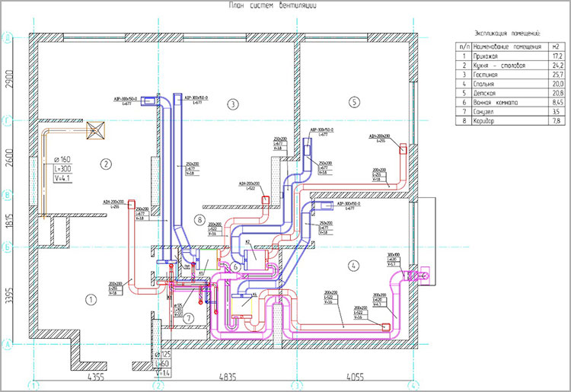Click circled room number 1 on the plan
This screenshot has height=392, width=571.
pyautogui.click(x=91, y=300)
